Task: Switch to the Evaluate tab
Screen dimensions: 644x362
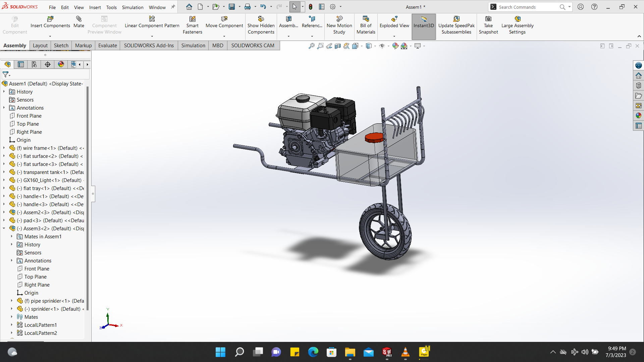Action: 107,46
